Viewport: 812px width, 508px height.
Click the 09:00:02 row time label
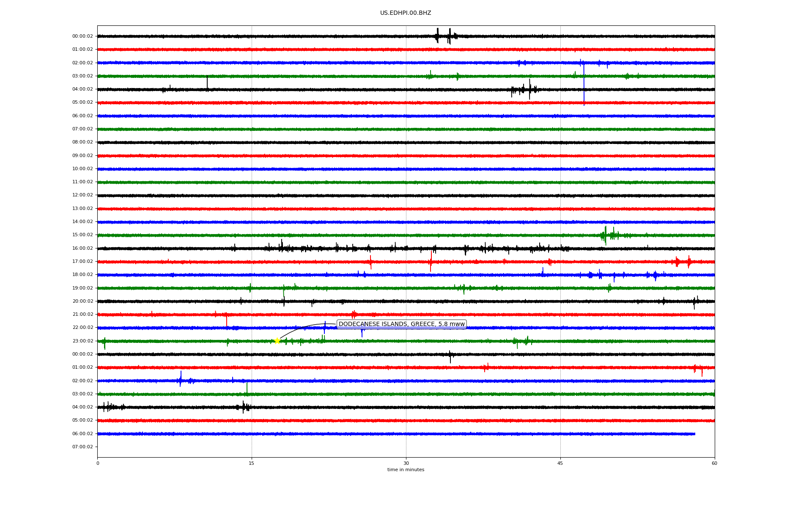(82, 156)
